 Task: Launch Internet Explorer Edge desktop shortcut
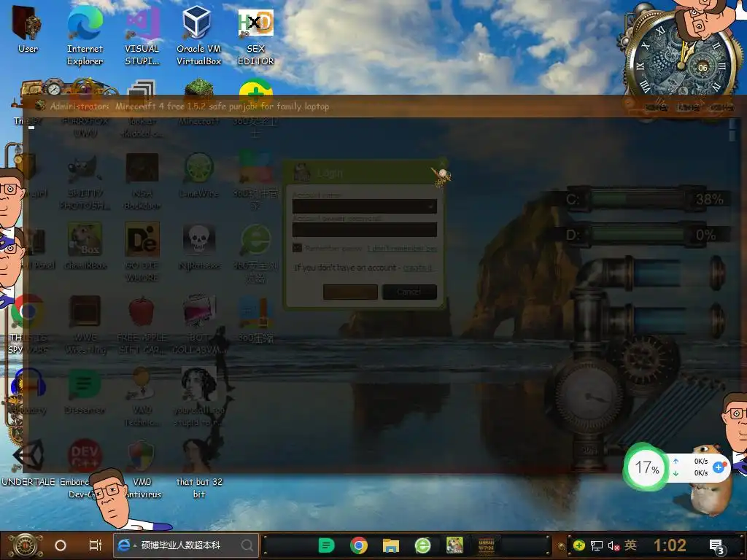85,36
